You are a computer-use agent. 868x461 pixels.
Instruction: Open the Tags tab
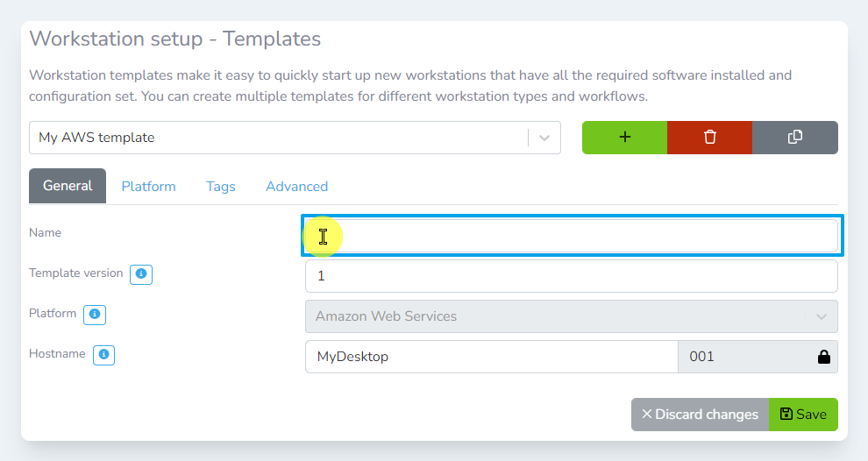[x=221, y=187]
